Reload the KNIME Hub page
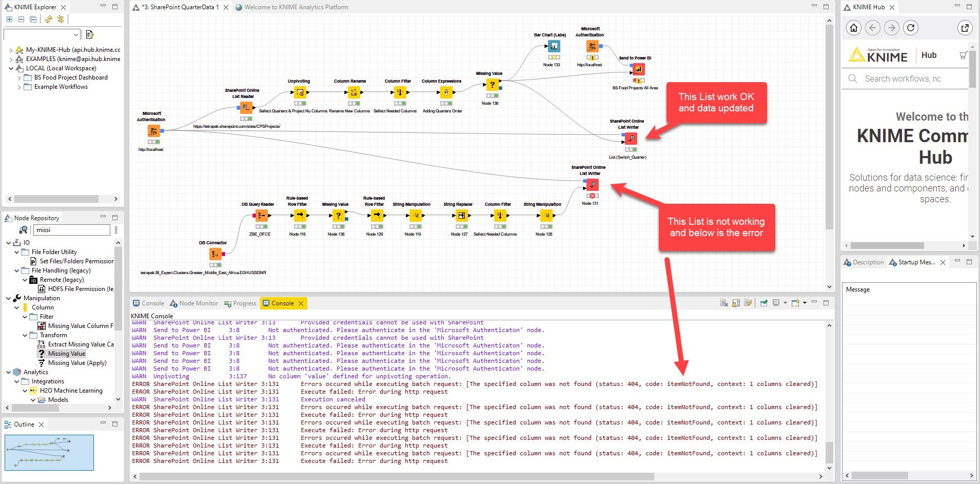This screenshot has height=484, width=980. pos(911,28)
